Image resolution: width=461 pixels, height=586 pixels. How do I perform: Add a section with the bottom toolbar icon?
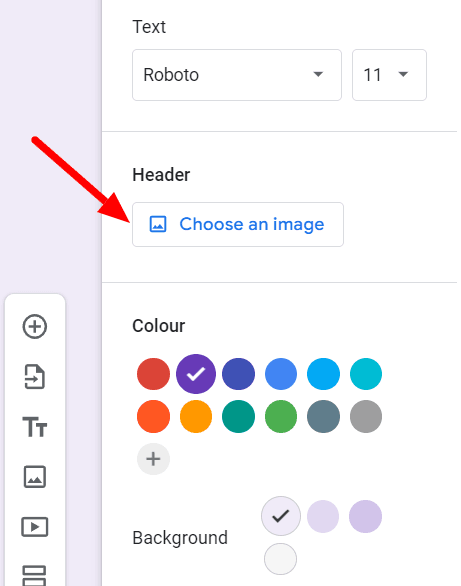tap(35, 576)
